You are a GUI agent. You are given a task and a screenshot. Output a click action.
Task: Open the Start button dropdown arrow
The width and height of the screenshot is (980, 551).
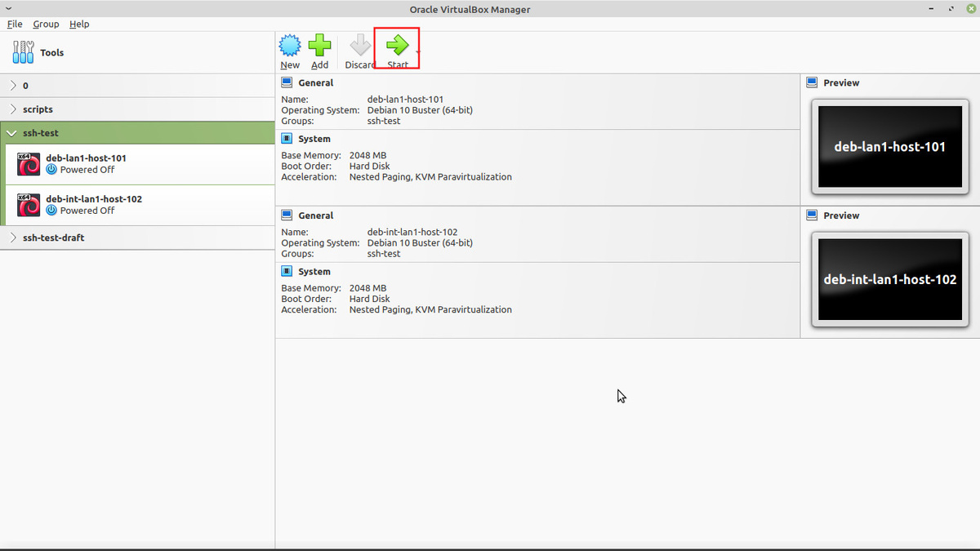pyautogui.click(x=417, y=52)
